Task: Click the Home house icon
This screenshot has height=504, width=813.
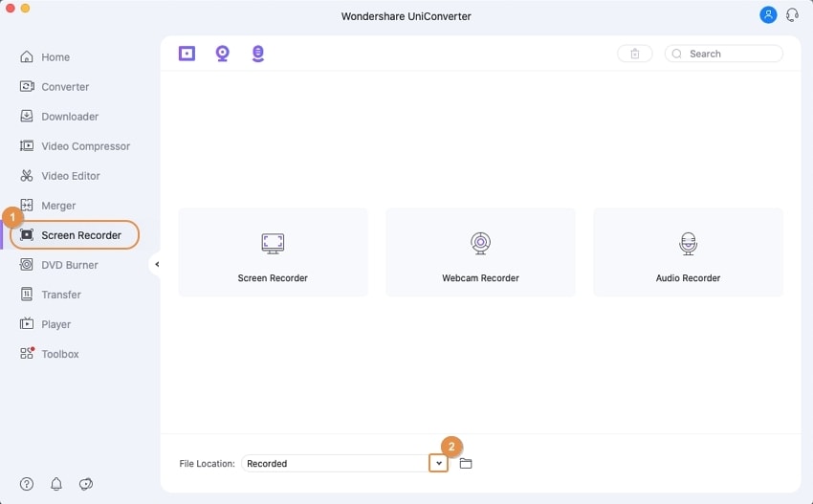Action: click(x=27, y=56)
